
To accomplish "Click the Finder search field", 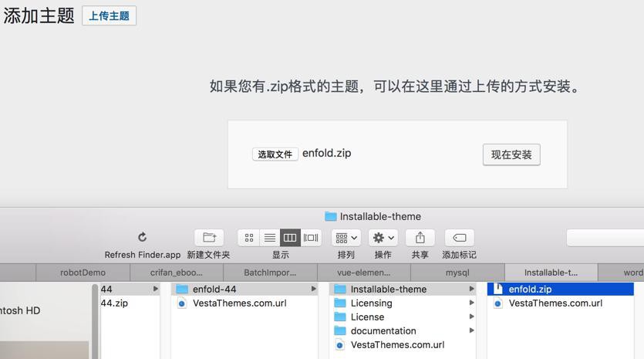I will (x=605, y=238).
